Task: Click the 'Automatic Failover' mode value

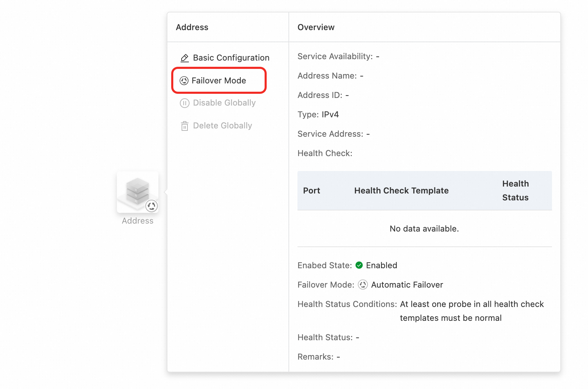Action: pos(407,285)
